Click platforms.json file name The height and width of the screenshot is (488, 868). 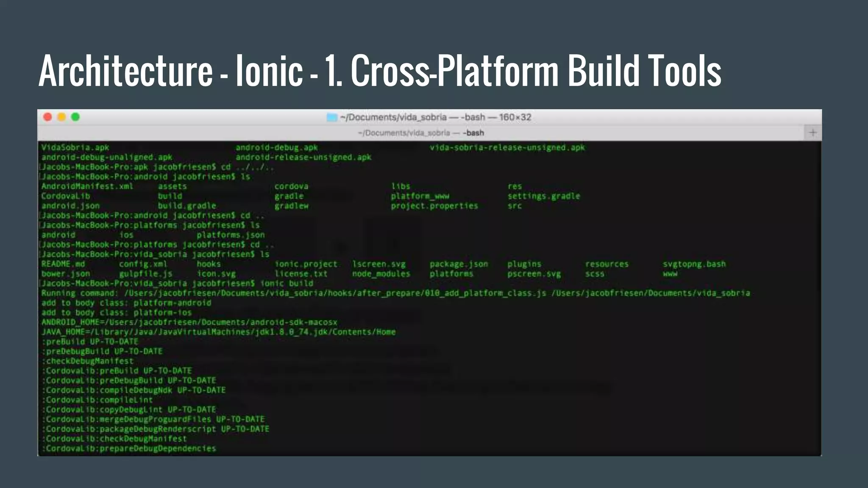(231, 235)
